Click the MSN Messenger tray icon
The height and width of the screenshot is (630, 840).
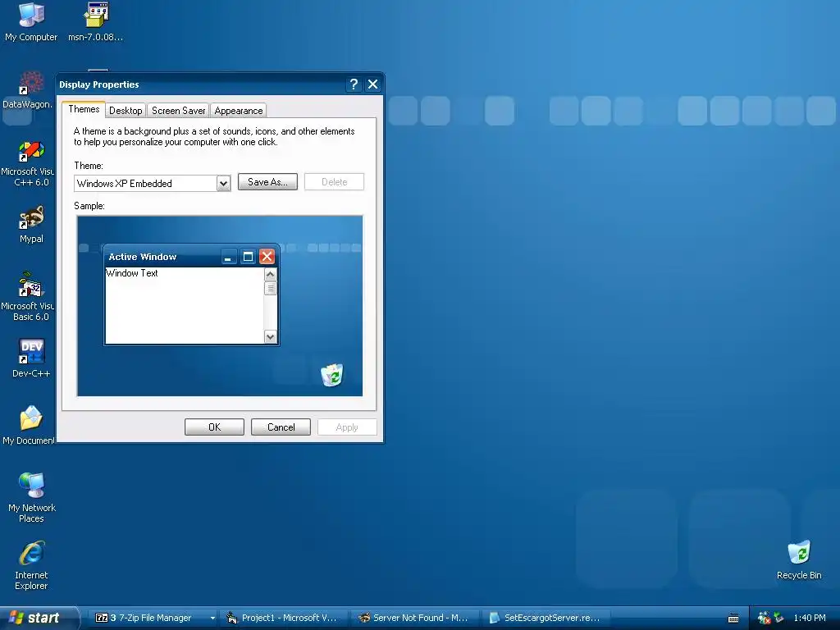[x=765, y=618]
